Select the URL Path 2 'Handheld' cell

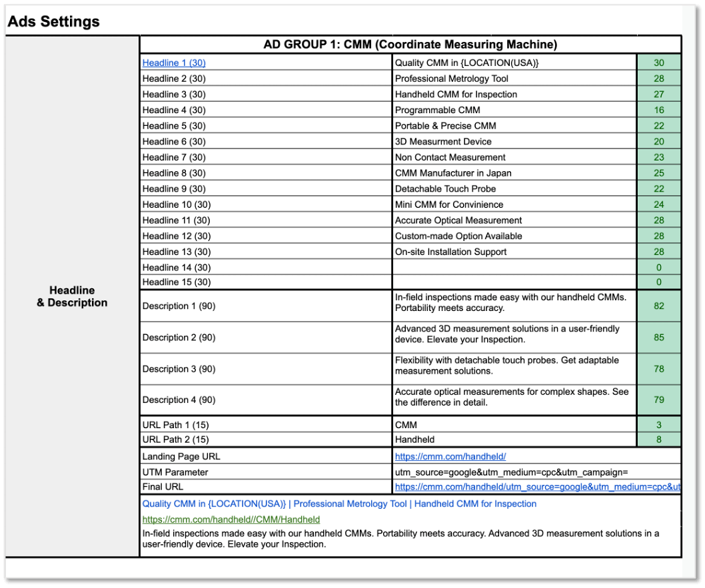(514, 440)
